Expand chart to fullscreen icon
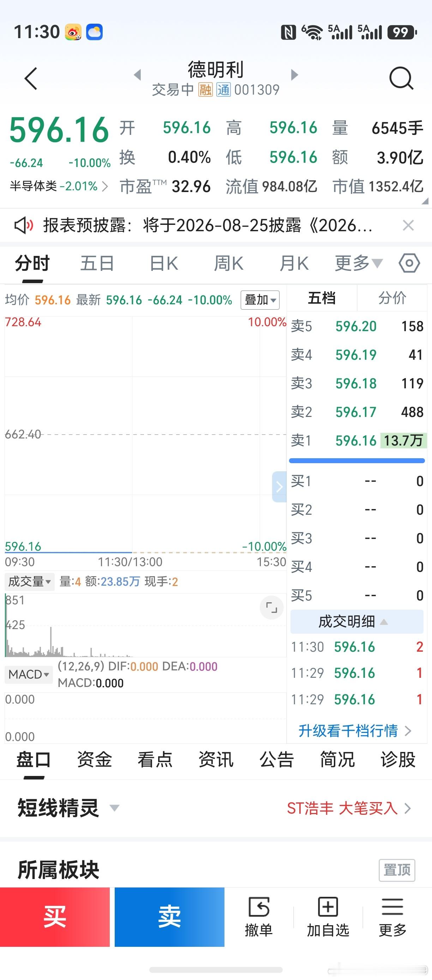 coord(271,608)
